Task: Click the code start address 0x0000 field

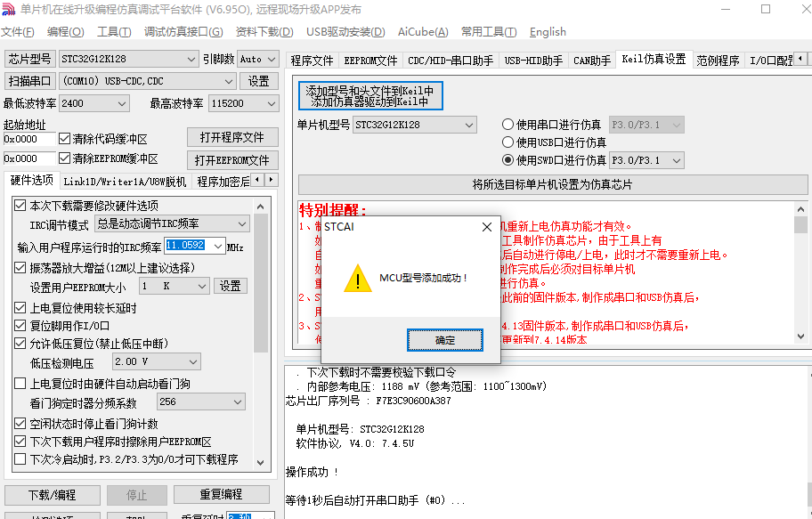Action: [x=29, y=139]
